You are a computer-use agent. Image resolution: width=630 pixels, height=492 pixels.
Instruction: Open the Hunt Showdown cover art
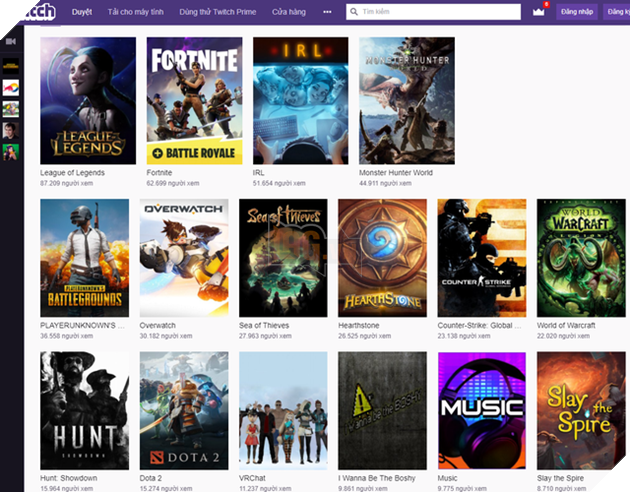[84, 411]
